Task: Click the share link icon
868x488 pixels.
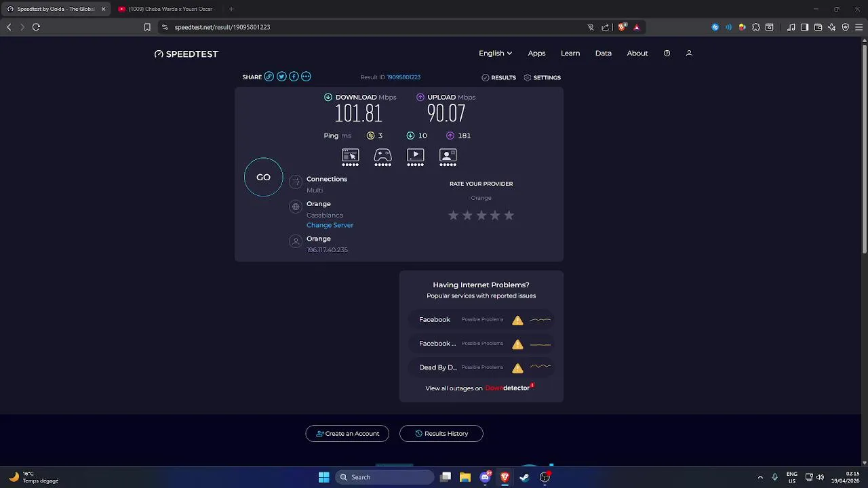Action: [269, 77]
